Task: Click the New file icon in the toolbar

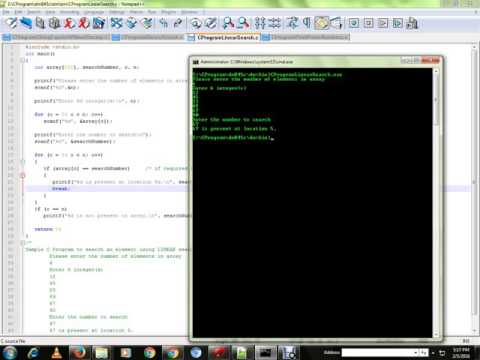Action: [11, 23]
